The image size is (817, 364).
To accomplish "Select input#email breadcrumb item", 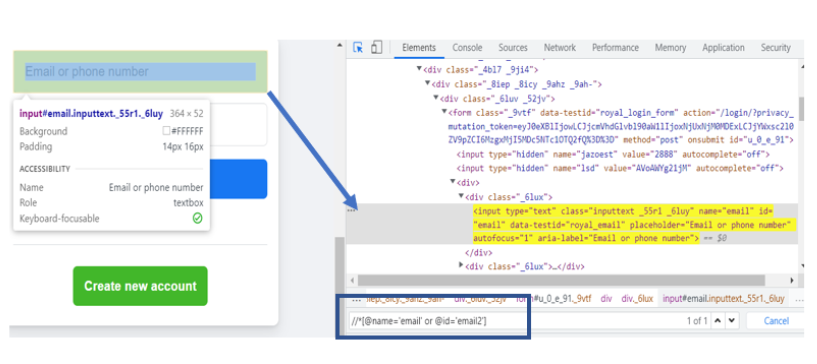I will [x=723, y=299].
